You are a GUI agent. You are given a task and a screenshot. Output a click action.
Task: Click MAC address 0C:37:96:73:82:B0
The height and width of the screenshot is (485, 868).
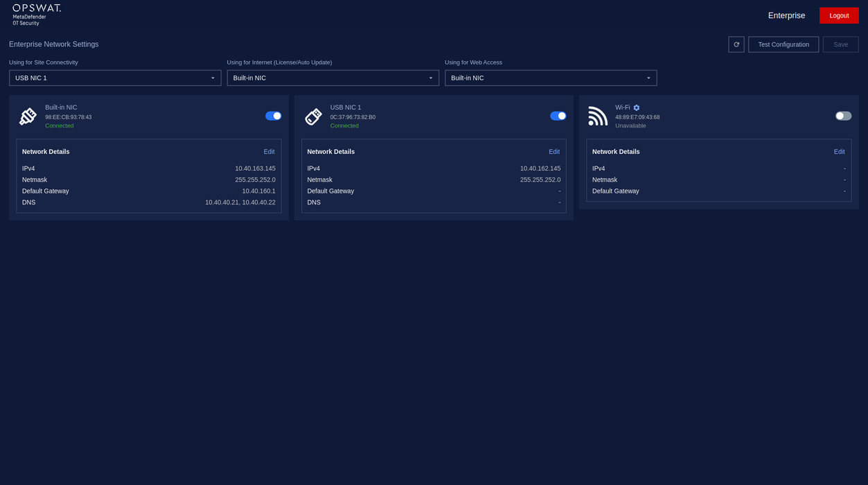point(353,117)
